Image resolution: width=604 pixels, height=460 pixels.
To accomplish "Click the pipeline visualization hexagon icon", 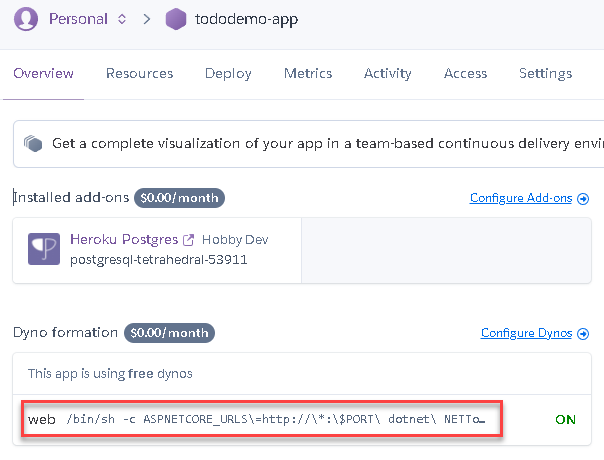I will pos(34,144).
